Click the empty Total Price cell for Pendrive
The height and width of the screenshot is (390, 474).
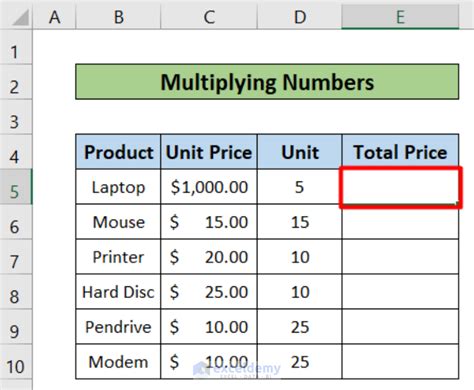(400, 327)
